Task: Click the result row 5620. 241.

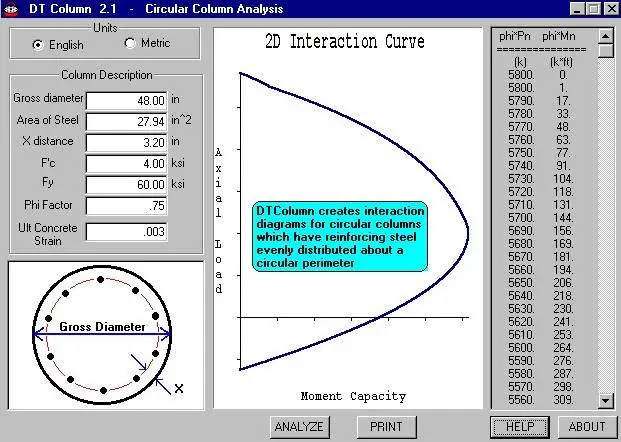Action: click(541, 322)
